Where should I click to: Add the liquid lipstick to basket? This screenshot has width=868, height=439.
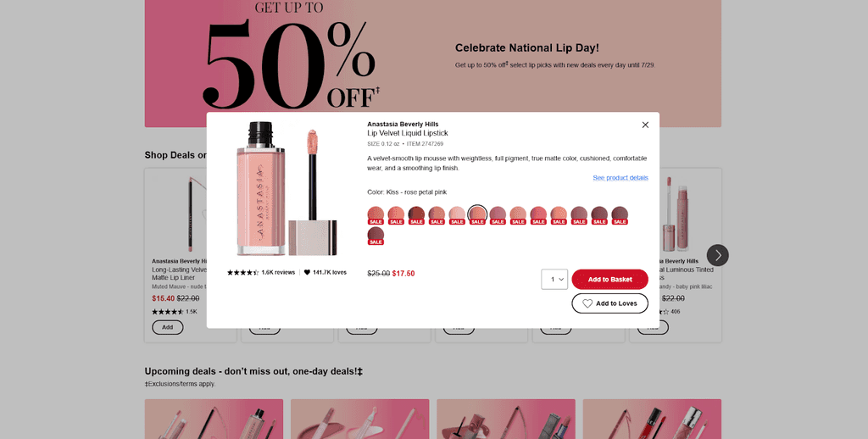(x=609, y=280)
